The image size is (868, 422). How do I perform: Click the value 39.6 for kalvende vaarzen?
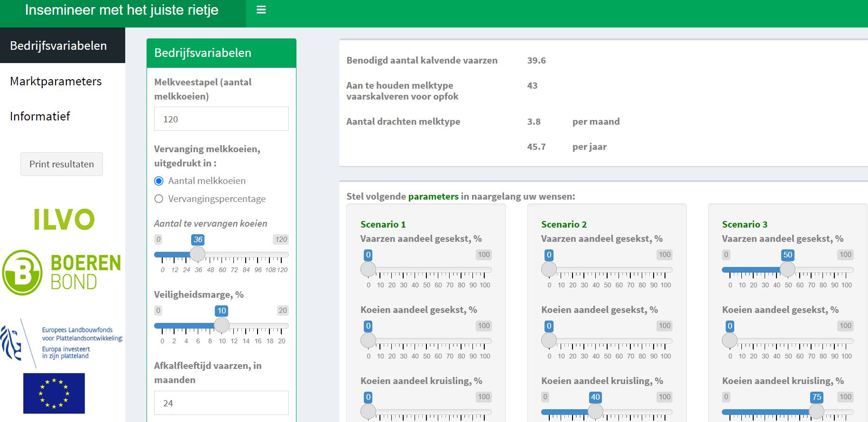536,60
